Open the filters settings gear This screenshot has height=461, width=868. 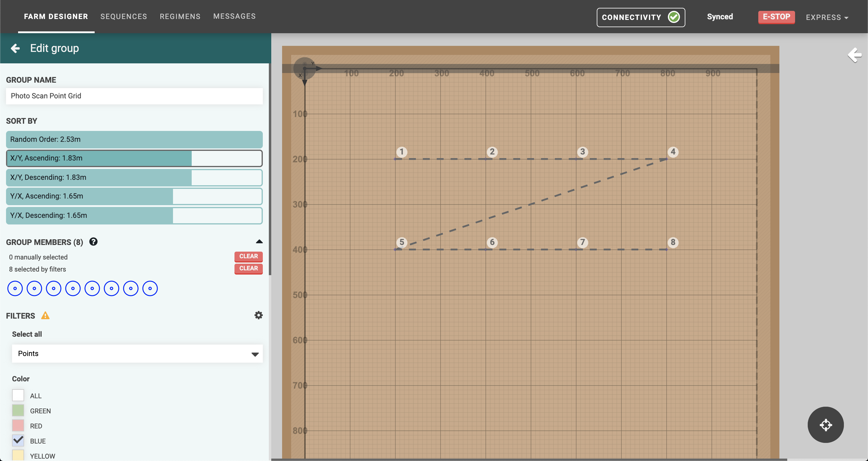[x=258, y=315]
